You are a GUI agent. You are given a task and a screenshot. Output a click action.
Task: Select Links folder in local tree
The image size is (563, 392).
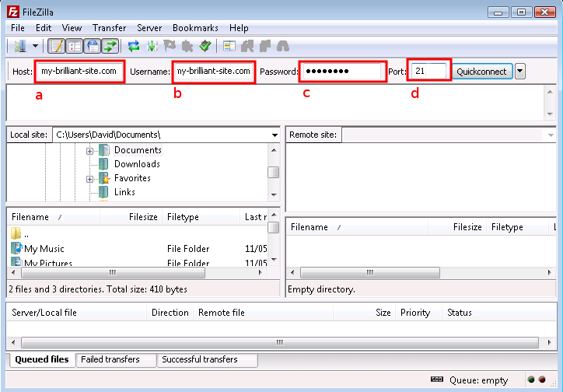pyautogui.click(x=124, y=192)
